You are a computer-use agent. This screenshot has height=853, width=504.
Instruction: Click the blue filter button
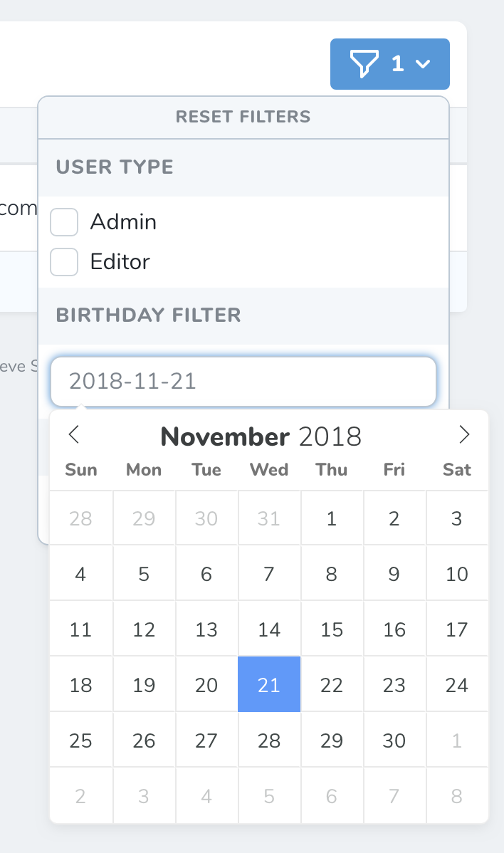(x=389, y=64)
